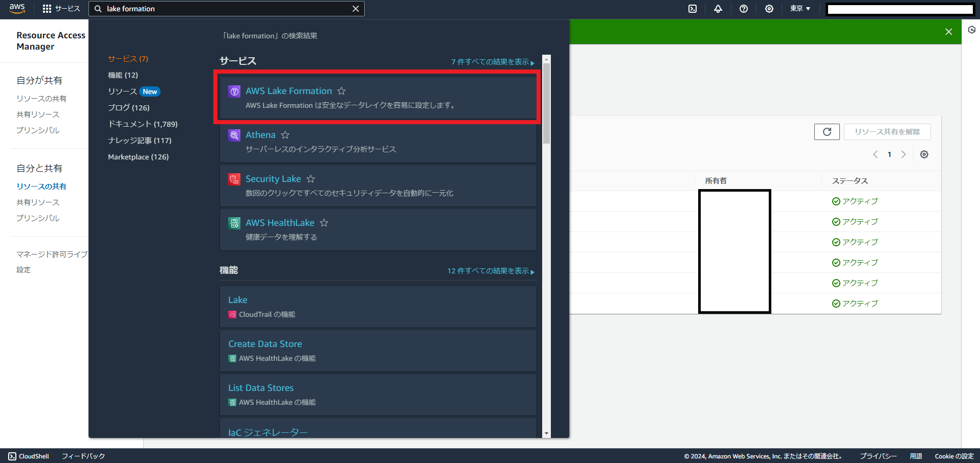This screenshot has width=980, height=463.
Task: Open リソースの共有 under 自分が共有
Action: pos(41,99)
